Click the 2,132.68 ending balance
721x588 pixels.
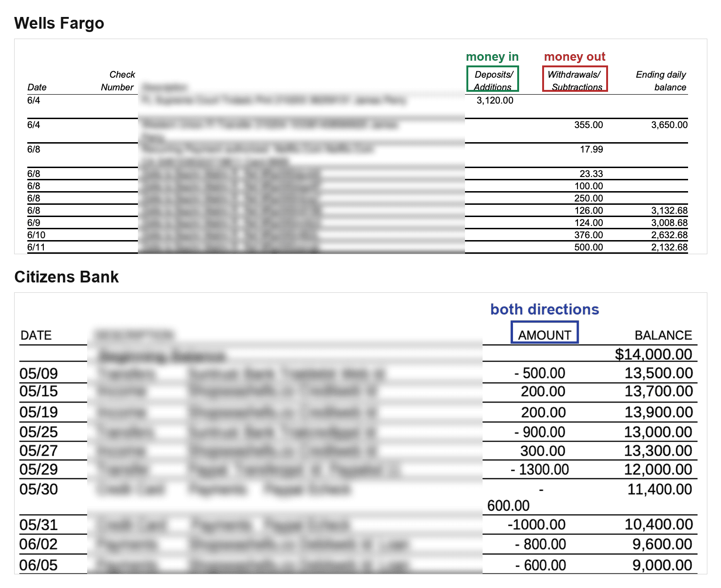669,247
